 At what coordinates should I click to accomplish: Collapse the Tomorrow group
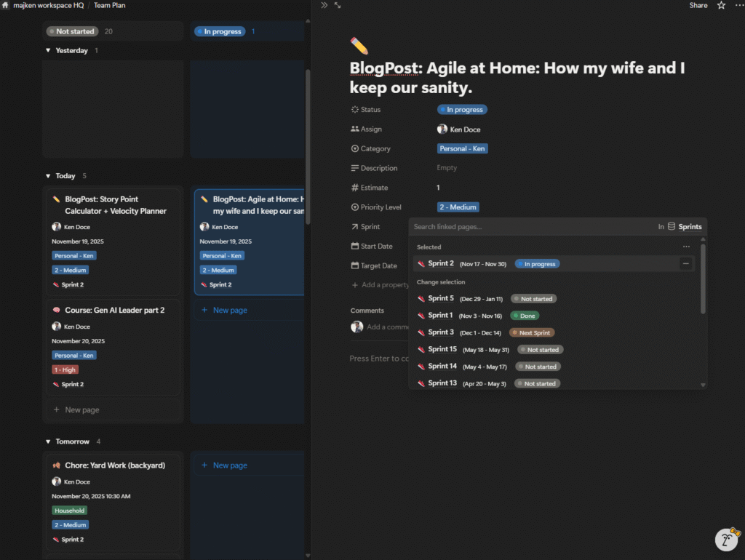coord(48,441)
